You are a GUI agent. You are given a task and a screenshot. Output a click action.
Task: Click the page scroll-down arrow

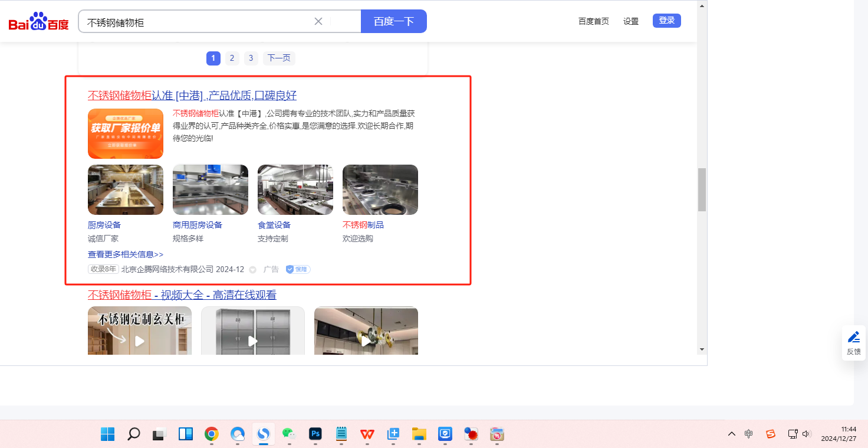pyautogui.click(x=702, y=349)
